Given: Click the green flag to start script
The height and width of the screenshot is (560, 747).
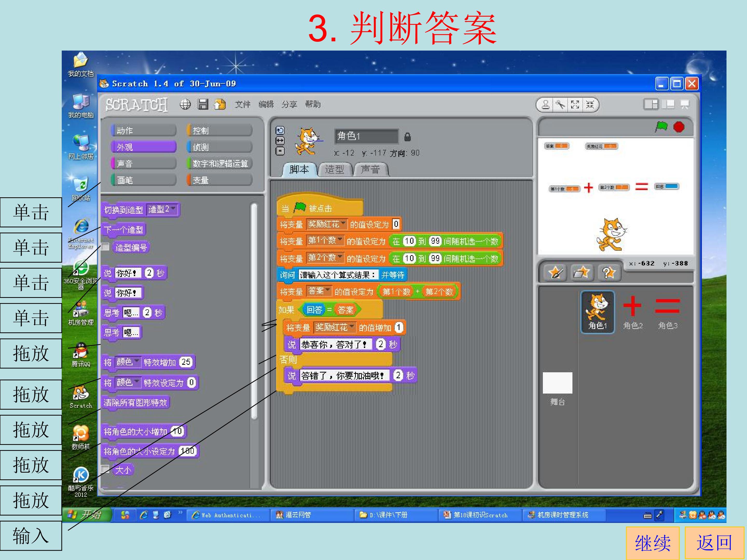Looking at the screenshot, I should point(661,127).
